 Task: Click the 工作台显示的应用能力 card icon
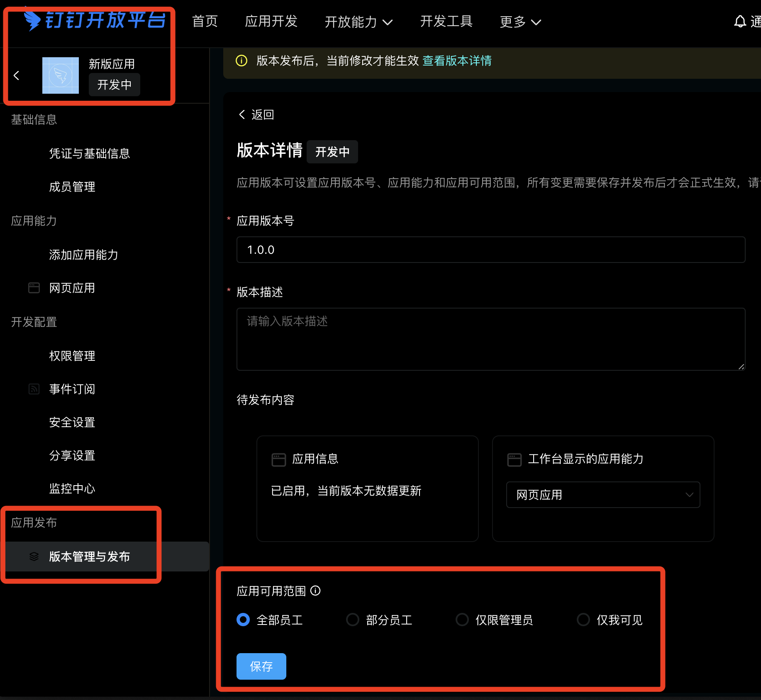(x=515, y=459)
